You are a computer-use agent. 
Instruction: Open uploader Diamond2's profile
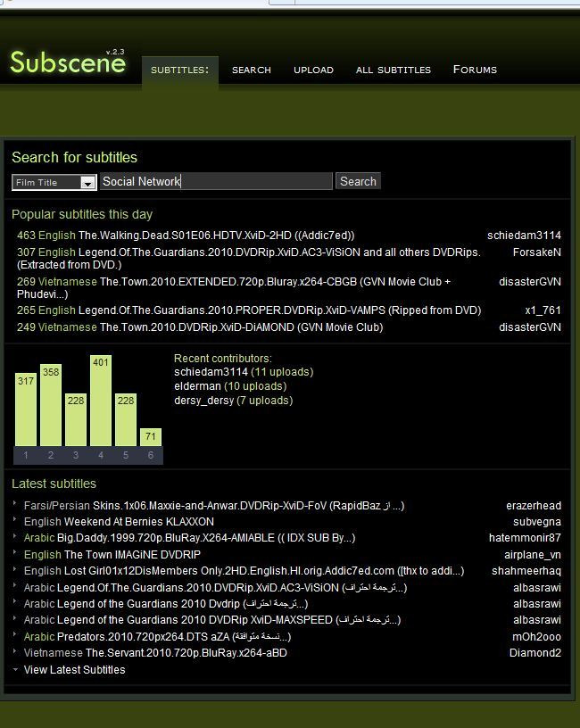535,653
